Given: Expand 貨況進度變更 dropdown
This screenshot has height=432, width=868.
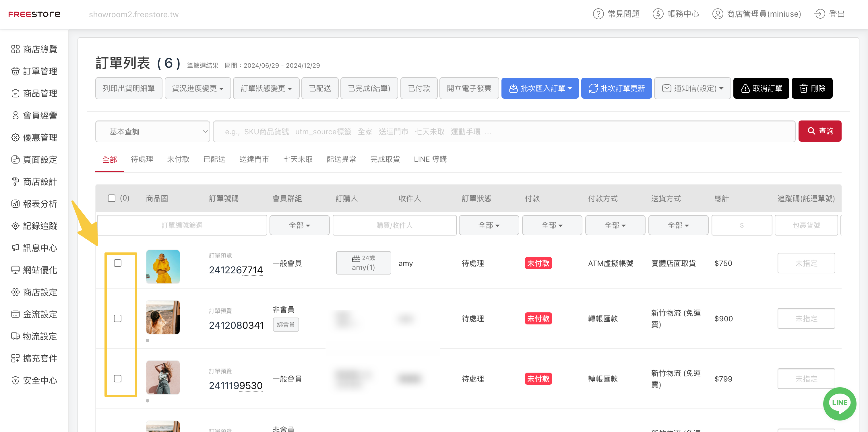Looking at the screenshot, I should pos(198,88).
